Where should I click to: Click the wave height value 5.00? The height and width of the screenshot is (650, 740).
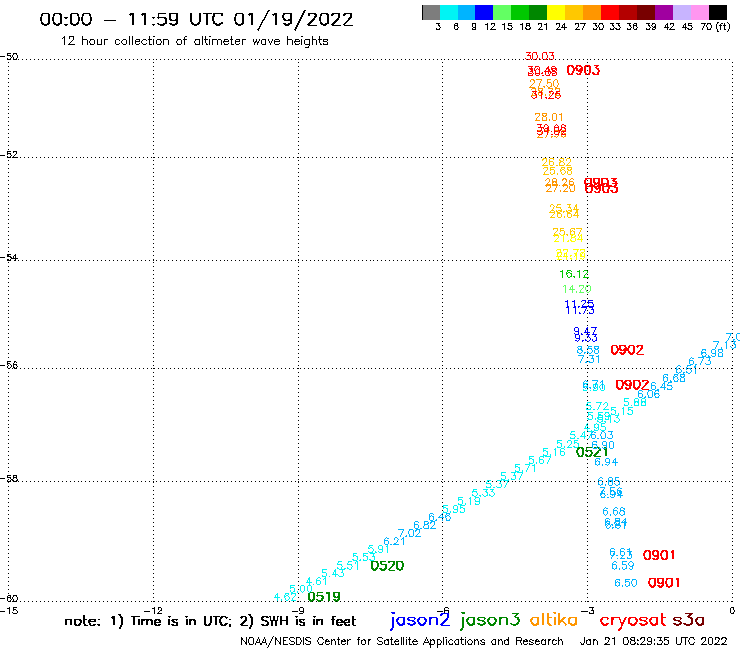301,589
